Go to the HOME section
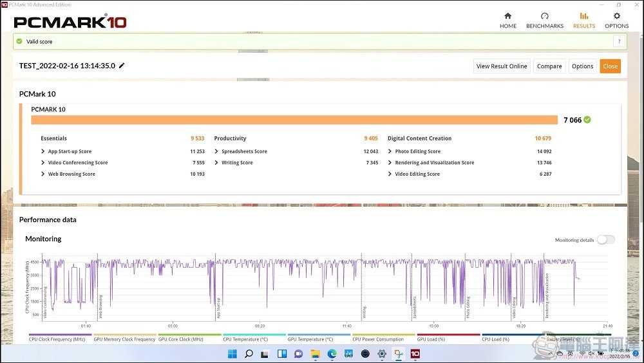This screenshot has height=363, width=644. (x=507, y=20)
